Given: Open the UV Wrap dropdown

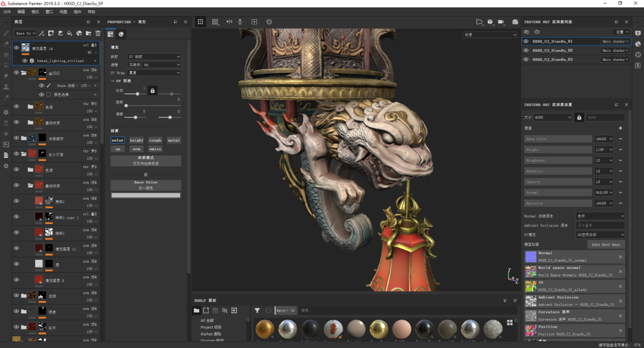Looking at the screenshot, I should (154, 73).
